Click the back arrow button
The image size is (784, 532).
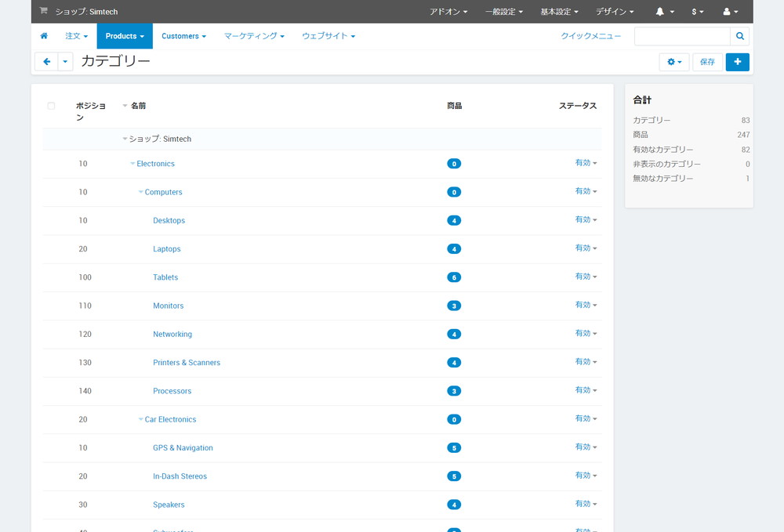(46, 62)
